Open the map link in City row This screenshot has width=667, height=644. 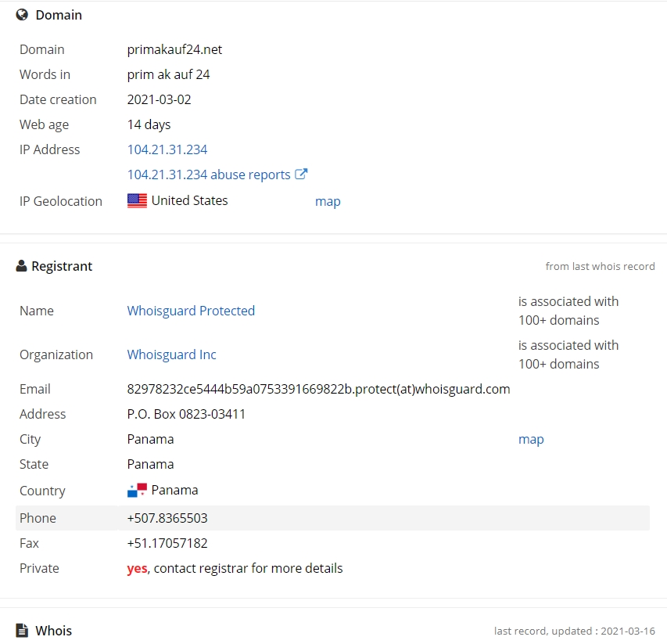531,439
